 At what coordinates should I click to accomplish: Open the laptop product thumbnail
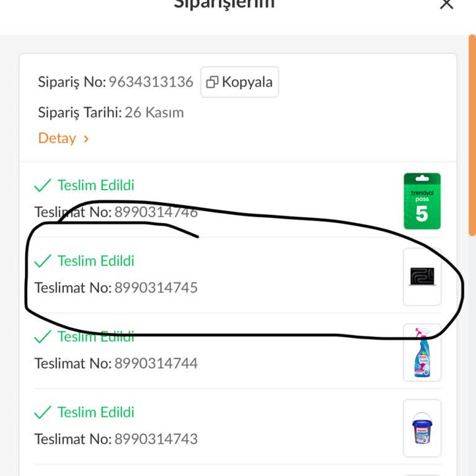(x=422, y=276)
